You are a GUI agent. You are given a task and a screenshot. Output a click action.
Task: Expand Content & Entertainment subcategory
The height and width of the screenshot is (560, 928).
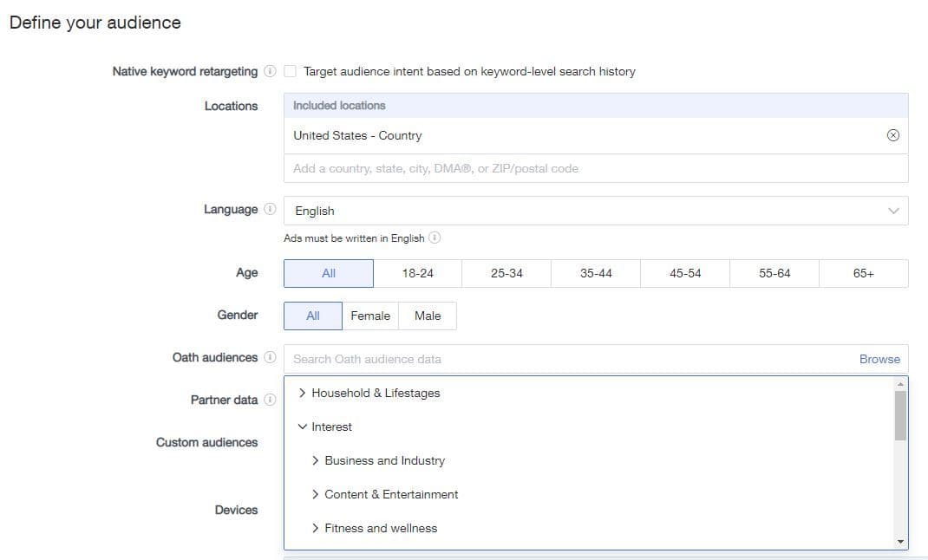point(315,494)
